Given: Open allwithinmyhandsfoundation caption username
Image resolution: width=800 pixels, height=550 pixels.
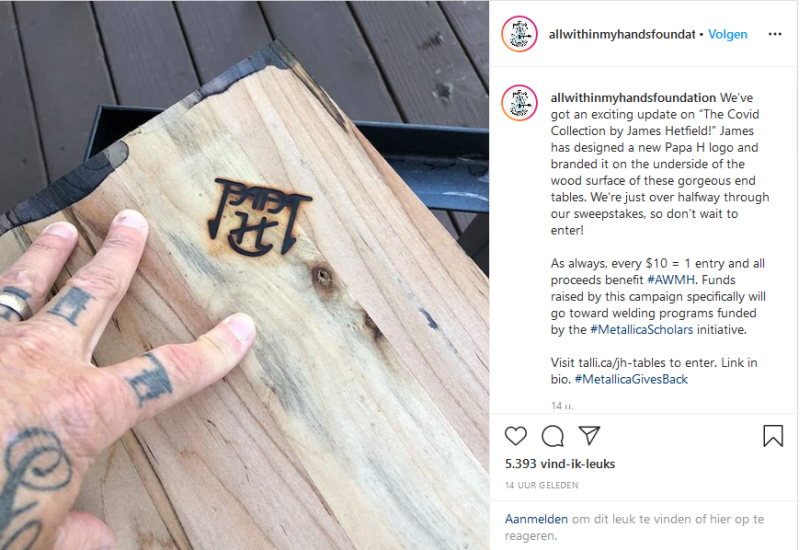Looking at the screenshot, I should click(633, 97).
